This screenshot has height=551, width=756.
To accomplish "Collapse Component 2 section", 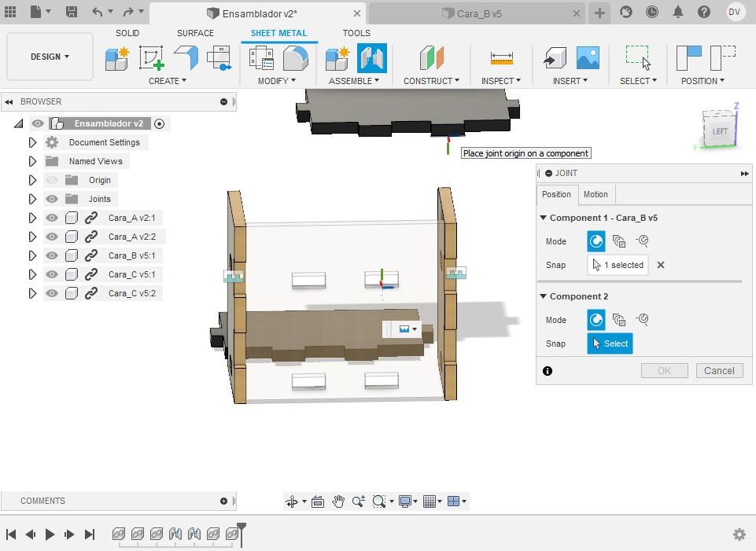I will (544, 296).
